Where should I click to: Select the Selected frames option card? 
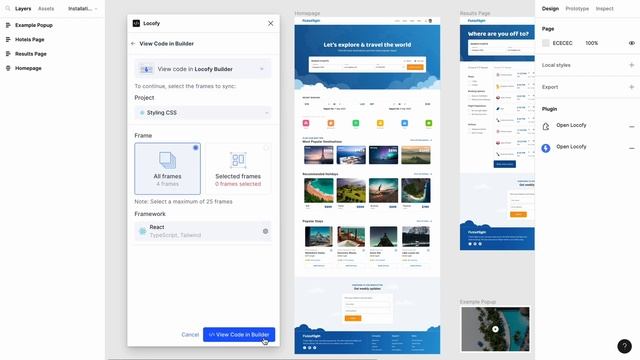238,169
